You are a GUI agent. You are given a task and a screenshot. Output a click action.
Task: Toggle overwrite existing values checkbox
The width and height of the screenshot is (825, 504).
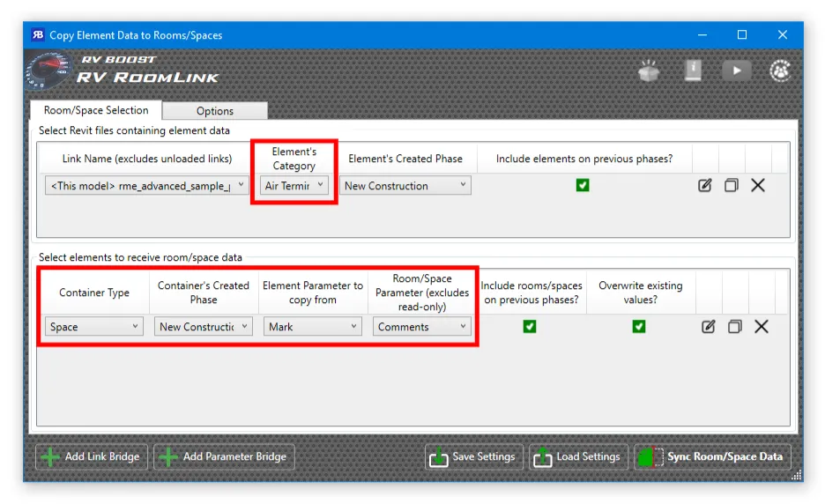click(x=639, y=327)
